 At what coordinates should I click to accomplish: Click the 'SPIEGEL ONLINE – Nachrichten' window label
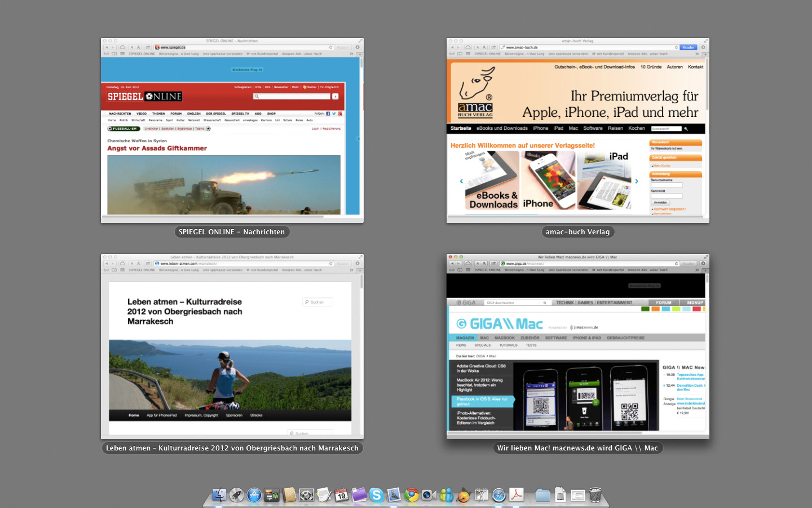click(232, 232)
